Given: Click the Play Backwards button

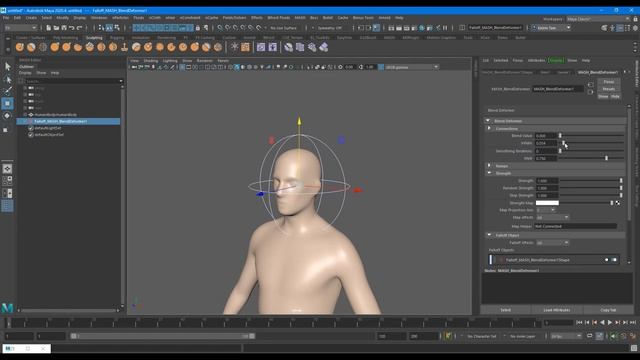Looking at the screenshot, I should (x=602, y=322).
